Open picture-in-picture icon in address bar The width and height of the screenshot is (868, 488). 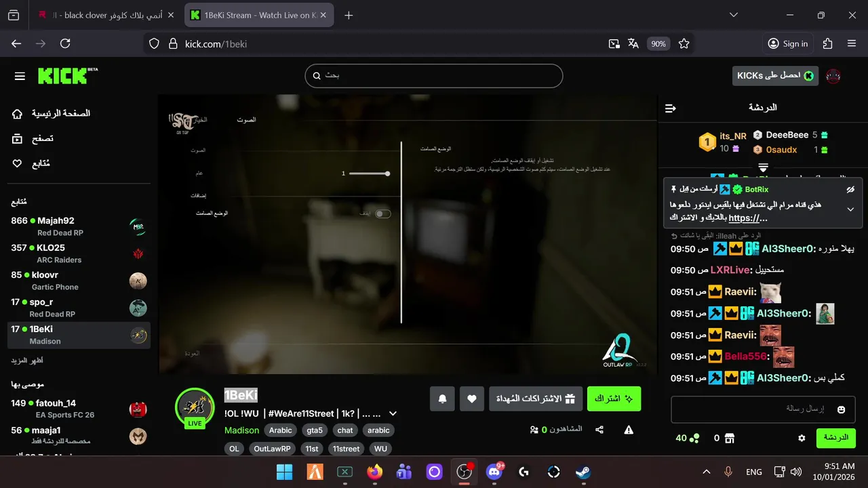(614, 43)
